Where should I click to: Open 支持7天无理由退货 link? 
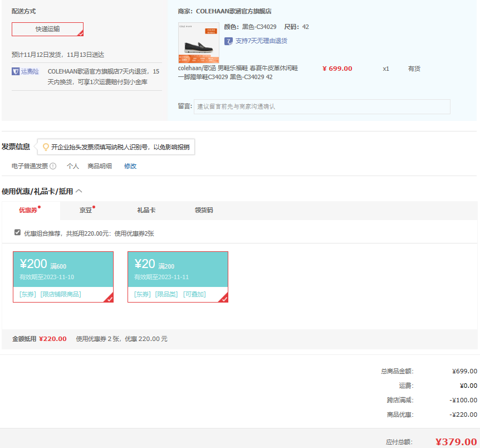coord(261,41)
